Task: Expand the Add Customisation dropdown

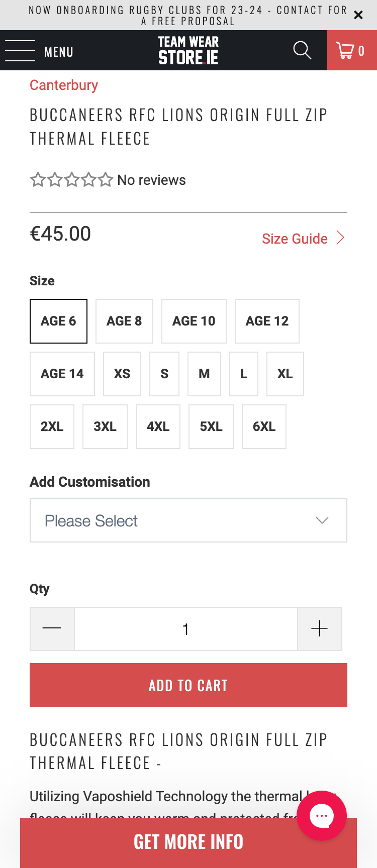Action: tap(189, 520)
